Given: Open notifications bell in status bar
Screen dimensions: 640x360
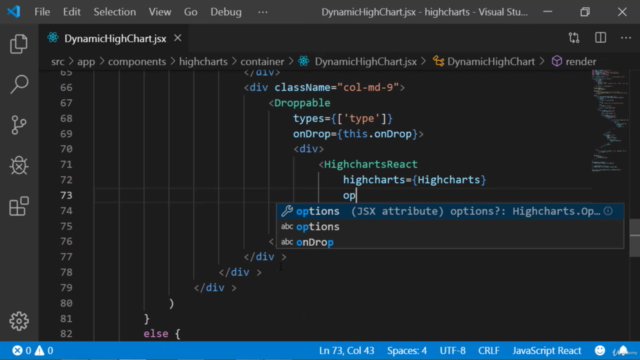Looking at the screenshot, I should click(x=623, y=351).
